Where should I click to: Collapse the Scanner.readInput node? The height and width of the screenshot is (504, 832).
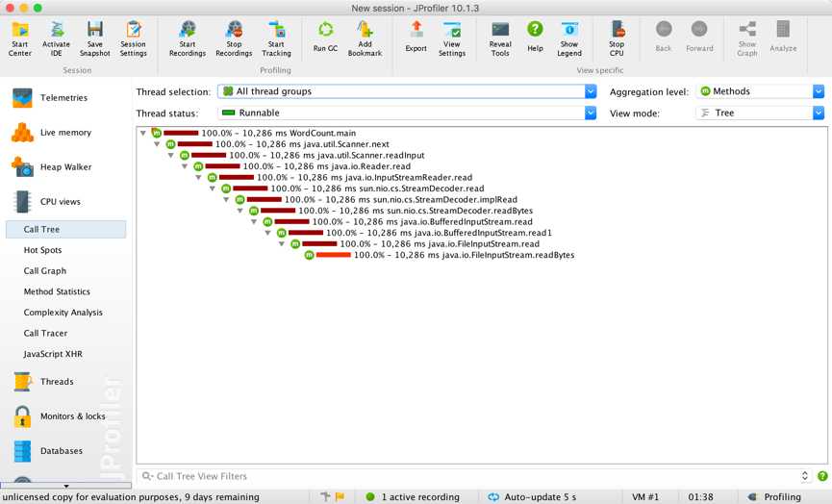(171, 156)
